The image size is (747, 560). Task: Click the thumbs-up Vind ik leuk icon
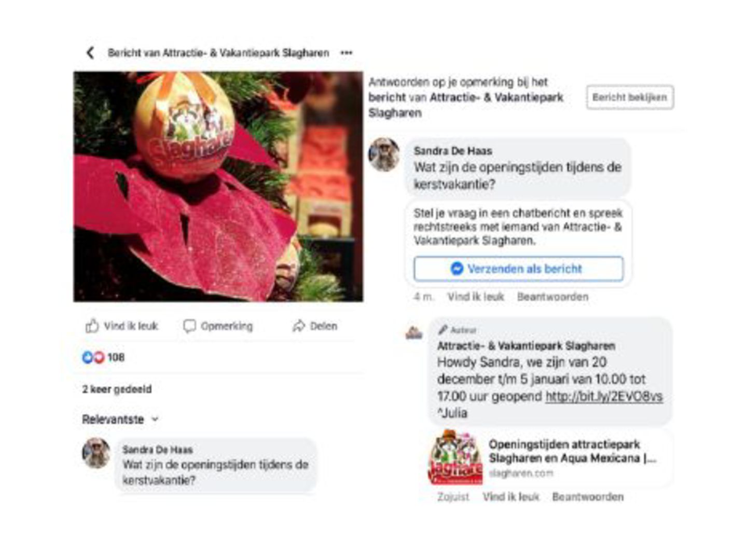92,326
